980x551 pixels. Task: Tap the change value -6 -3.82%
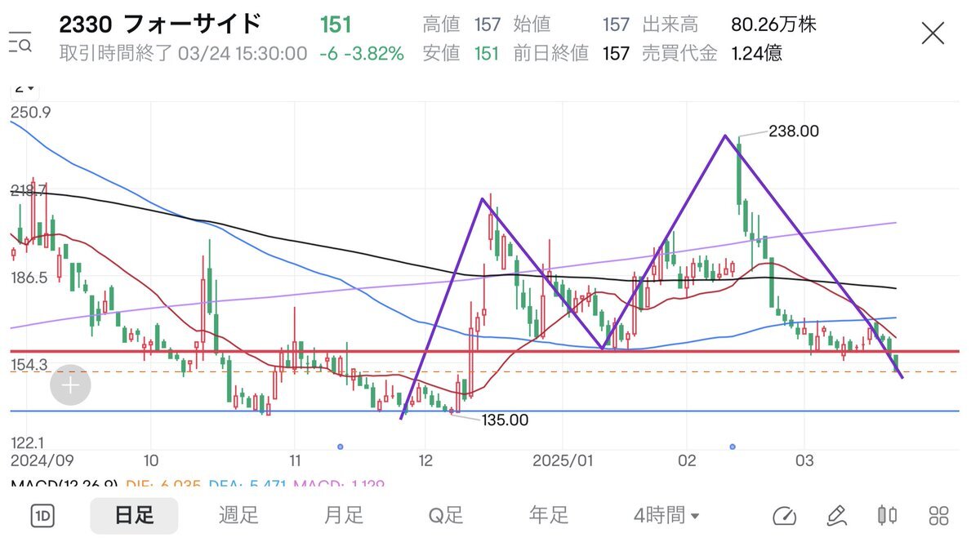click(362, 54)
